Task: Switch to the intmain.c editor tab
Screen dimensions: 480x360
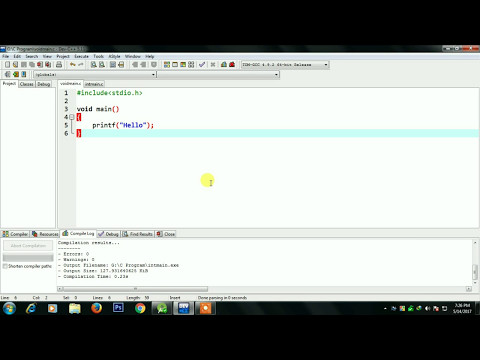Action: 94,84
